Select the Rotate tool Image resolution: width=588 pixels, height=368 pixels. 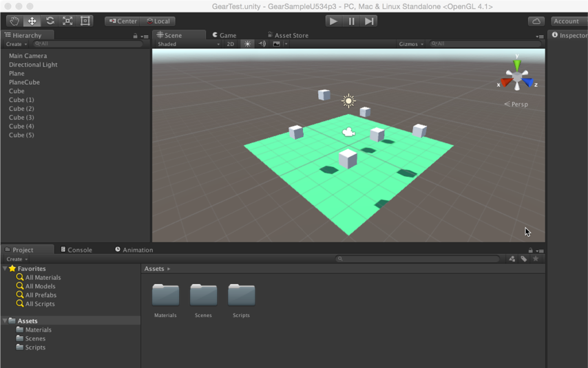click(50, 21)
